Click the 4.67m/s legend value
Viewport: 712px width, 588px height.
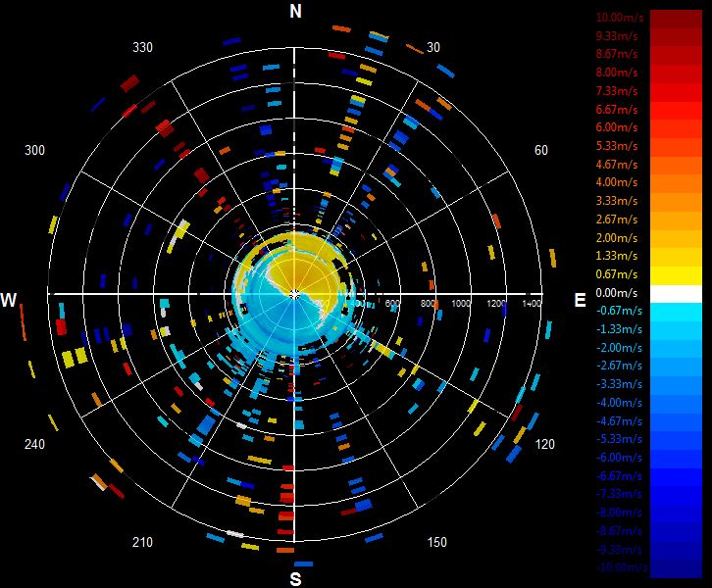point(617,165)
